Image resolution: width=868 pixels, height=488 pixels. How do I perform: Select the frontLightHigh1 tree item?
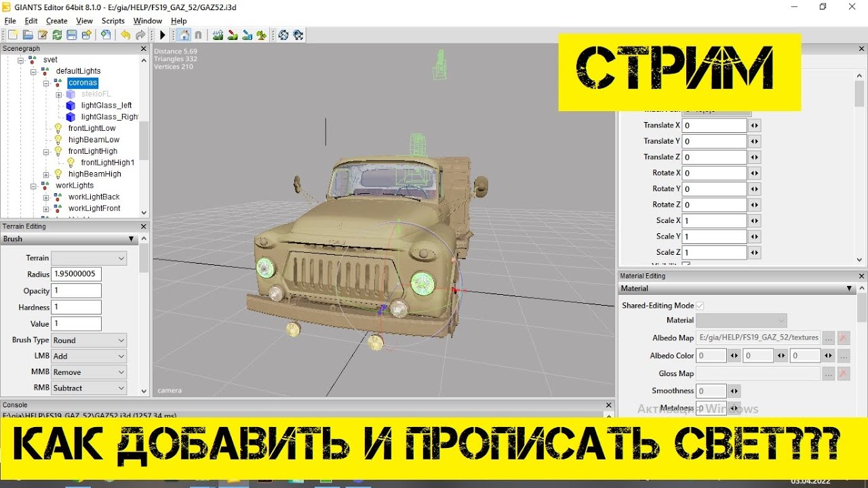click(107, 163)
